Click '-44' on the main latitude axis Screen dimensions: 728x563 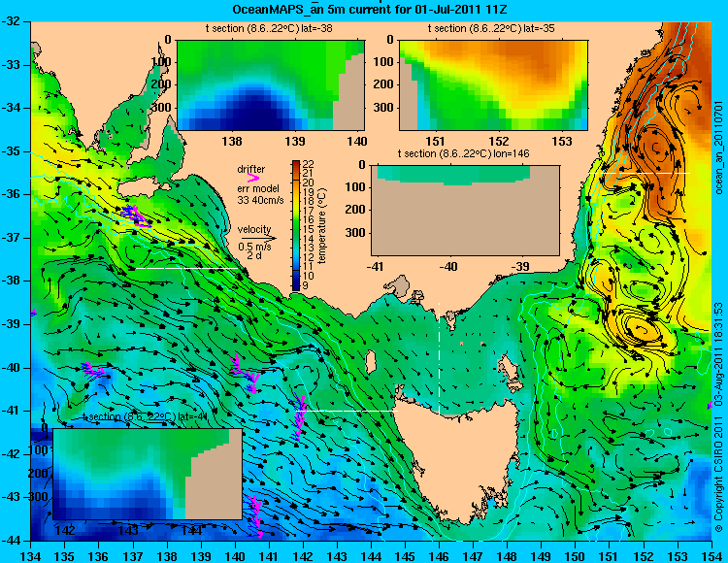[x=12, y=541]
